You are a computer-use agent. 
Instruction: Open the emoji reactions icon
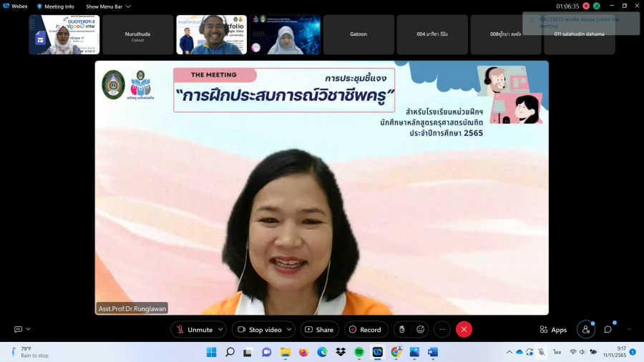coord(420,330)
